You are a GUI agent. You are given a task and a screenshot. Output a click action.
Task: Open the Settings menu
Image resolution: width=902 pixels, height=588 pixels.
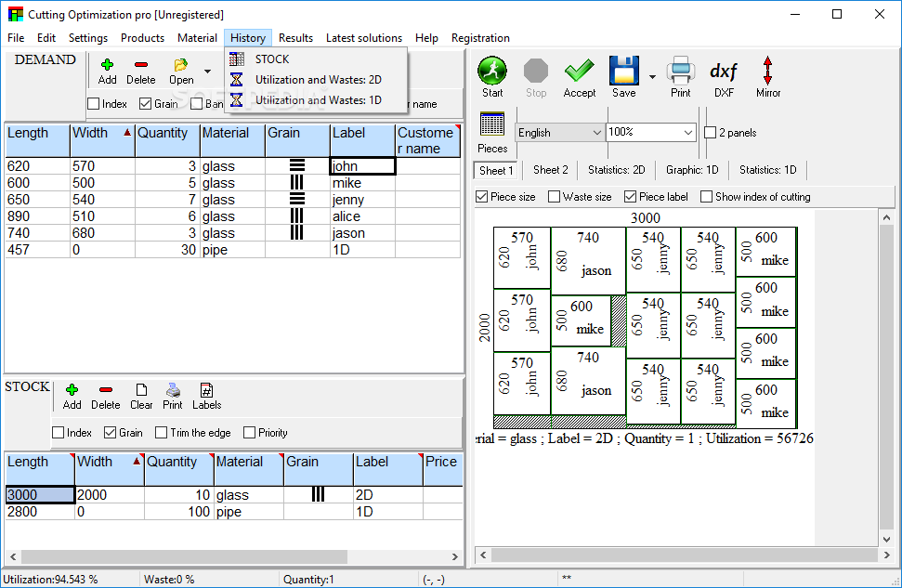pos(88,38)
